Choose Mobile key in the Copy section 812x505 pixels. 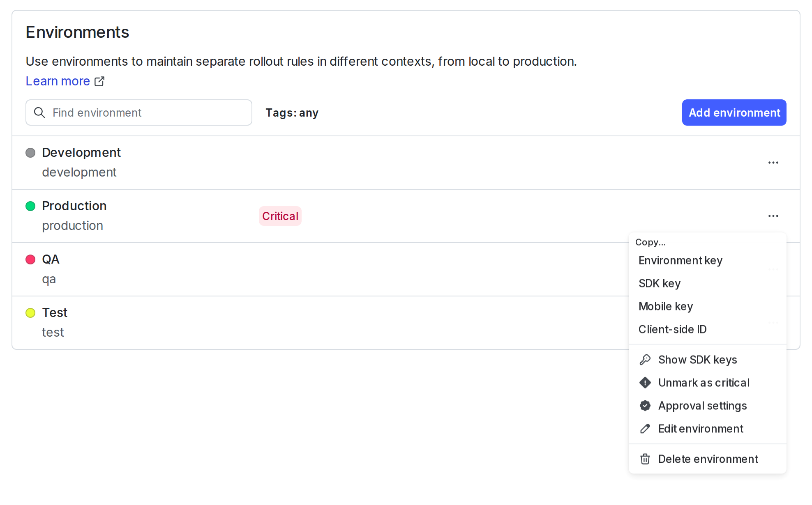click(x=666, y=306)
